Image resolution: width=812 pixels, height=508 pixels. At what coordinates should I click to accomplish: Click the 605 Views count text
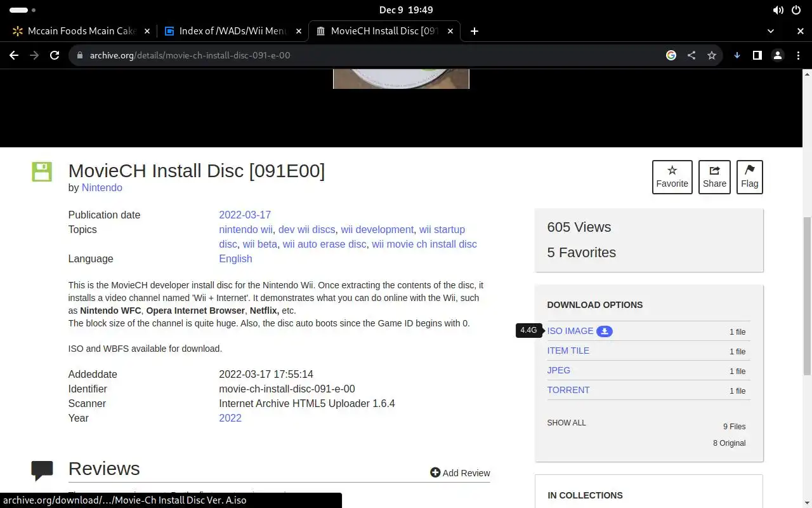[579, 227]
